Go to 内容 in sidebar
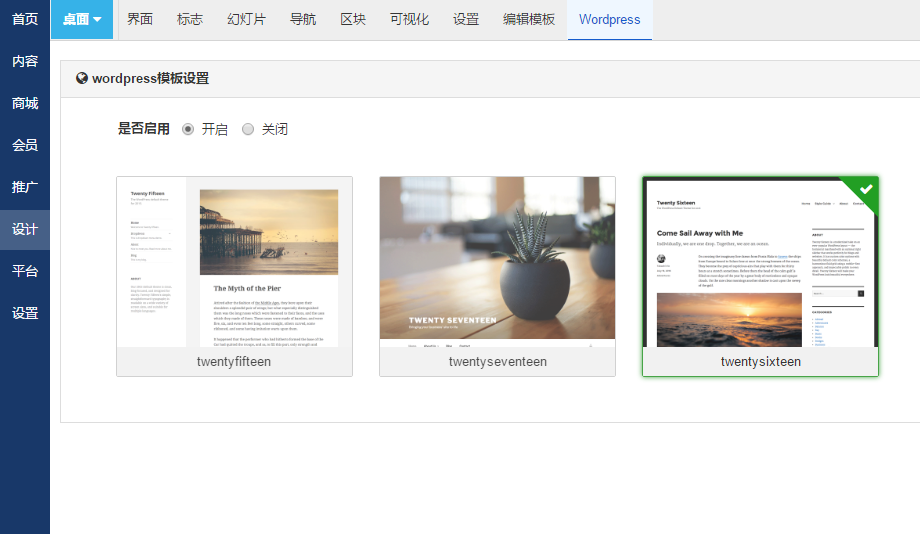The height and width of the screenshot is (534, 920). tap(25, 61)
